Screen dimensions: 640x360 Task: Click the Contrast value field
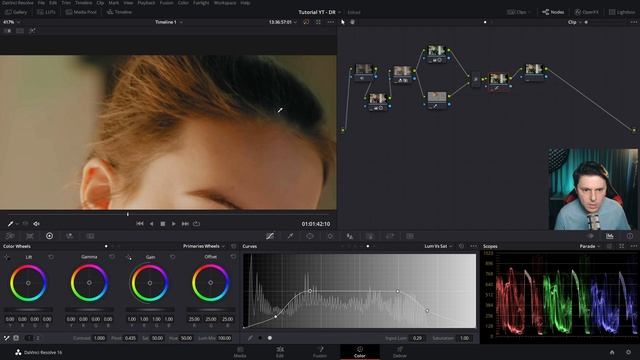[x=99, y=338]
